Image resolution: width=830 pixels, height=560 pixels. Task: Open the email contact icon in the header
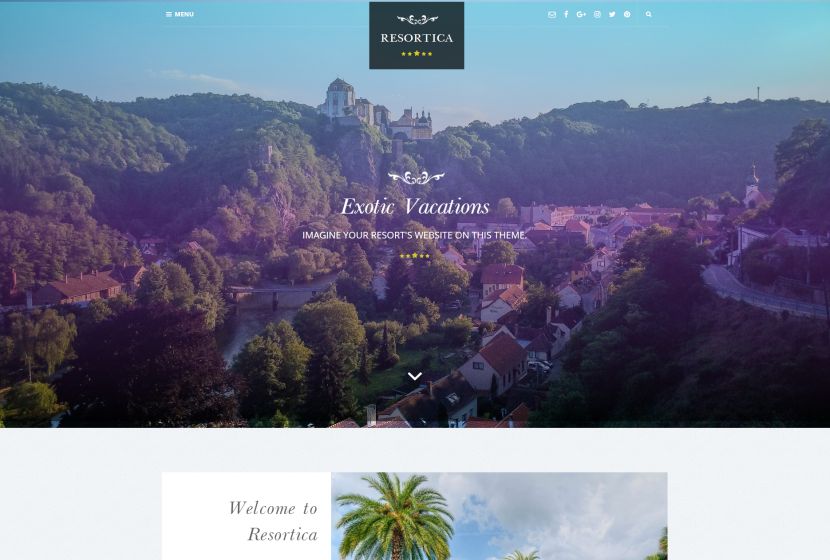(552, 15)
